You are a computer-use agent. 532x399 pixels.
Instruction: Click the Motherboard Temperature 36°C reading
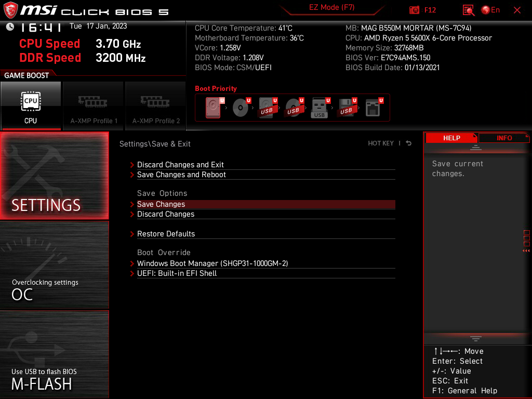pos(249,38)
